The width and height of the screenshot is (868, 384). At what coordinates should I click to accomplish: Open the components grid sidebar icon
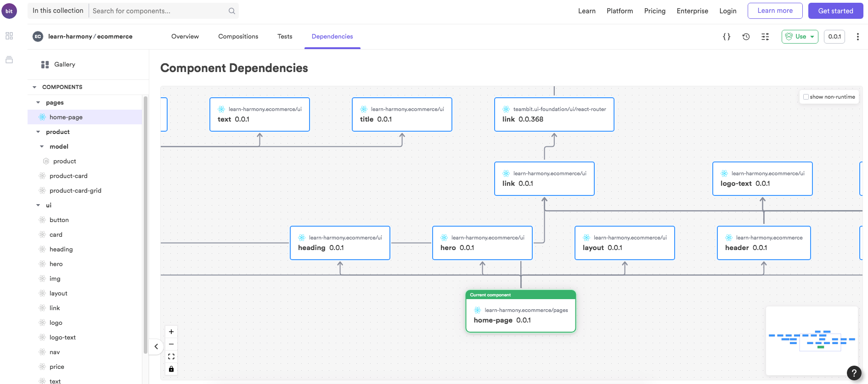point(9,36)
